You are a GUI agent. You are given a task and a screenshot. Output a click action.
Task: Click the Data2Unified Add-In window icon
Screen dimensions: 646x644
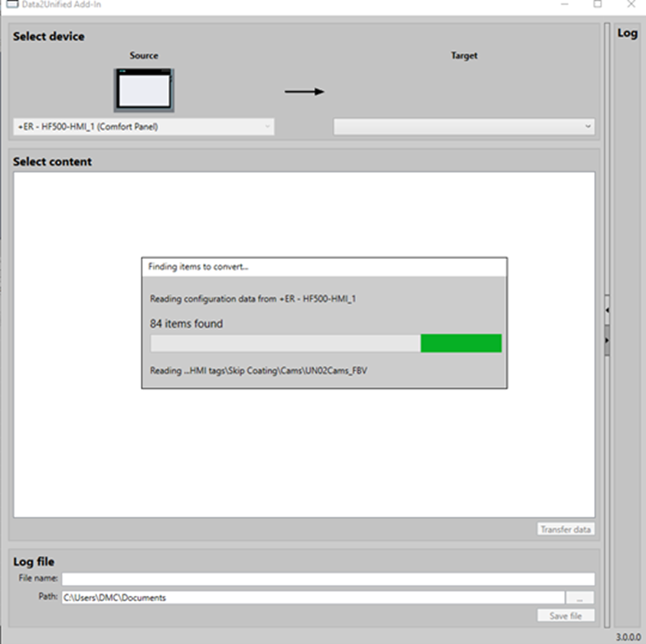(12, 4)
